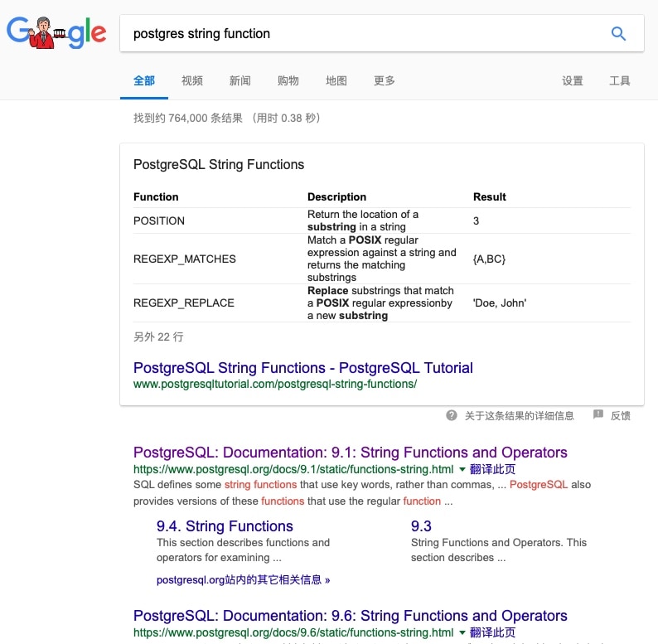Image resolution: width=658 pixels, height=644 pixels.
Task: Click the question mark info icon
Action: [x=452, y=415]
